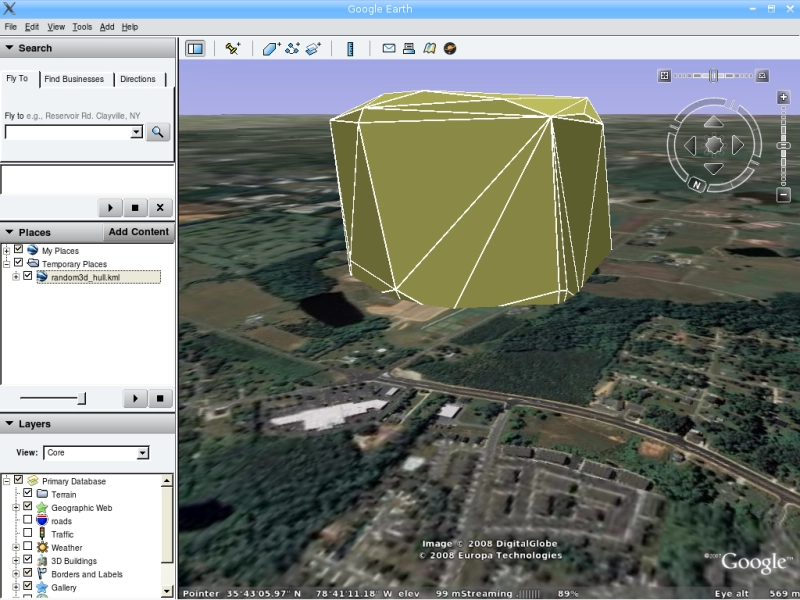
Task: Add a placemark with pushpin tool
Action: pos(233,48)
